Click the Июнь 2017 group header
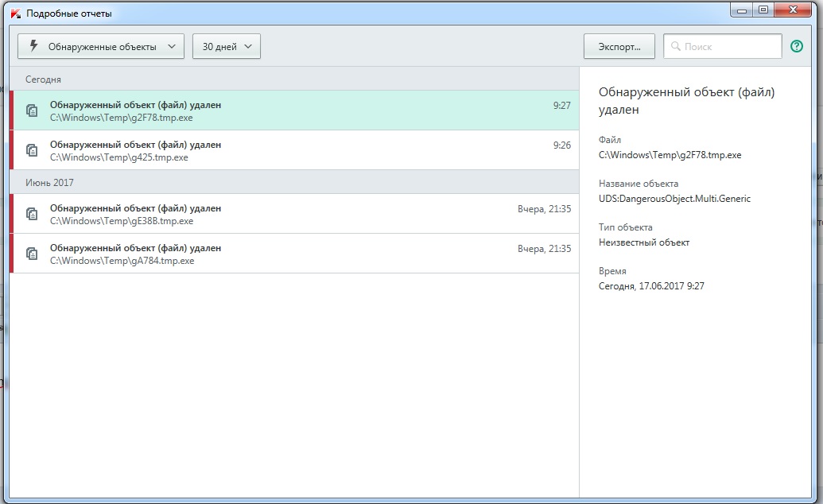The image size is (823, 504). [x=49, y=183]
